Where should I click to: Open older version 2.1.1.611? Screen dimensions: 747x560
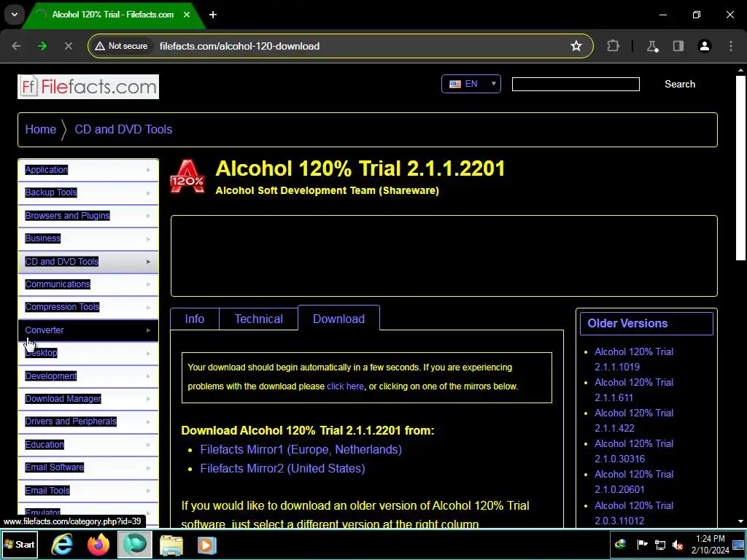[x=634, y=390]
